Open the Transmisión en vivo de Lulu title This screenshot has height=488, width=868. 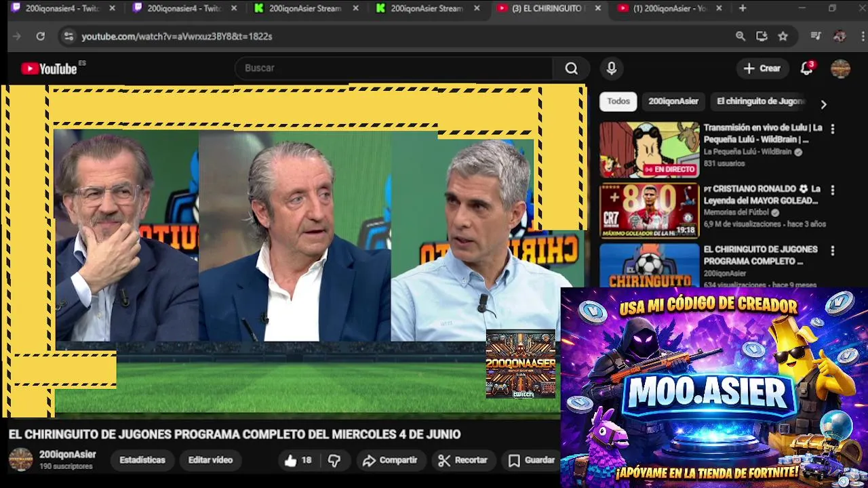(x=763, y=134)
